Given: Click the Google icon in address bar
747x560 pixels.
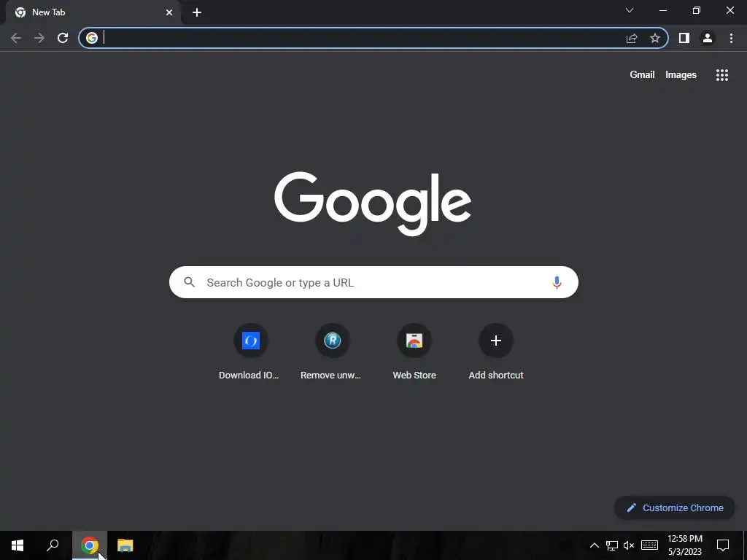Looking at the screenshot, I should [92, 38].
